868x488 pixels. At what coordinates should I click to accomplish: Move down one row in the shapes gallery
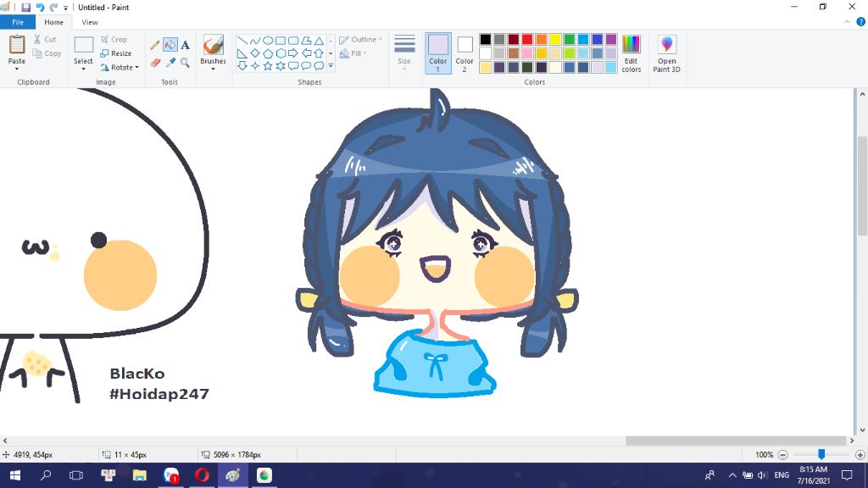tap(331, 53)
